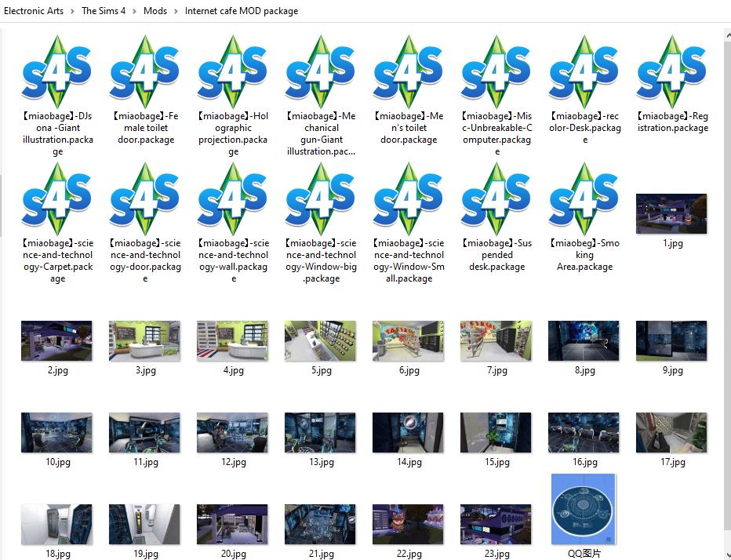This screenshot has height=560, width=731.
Task: Expand the chevron after Mods breadcrumb
Action: click(x=176, y=11)
